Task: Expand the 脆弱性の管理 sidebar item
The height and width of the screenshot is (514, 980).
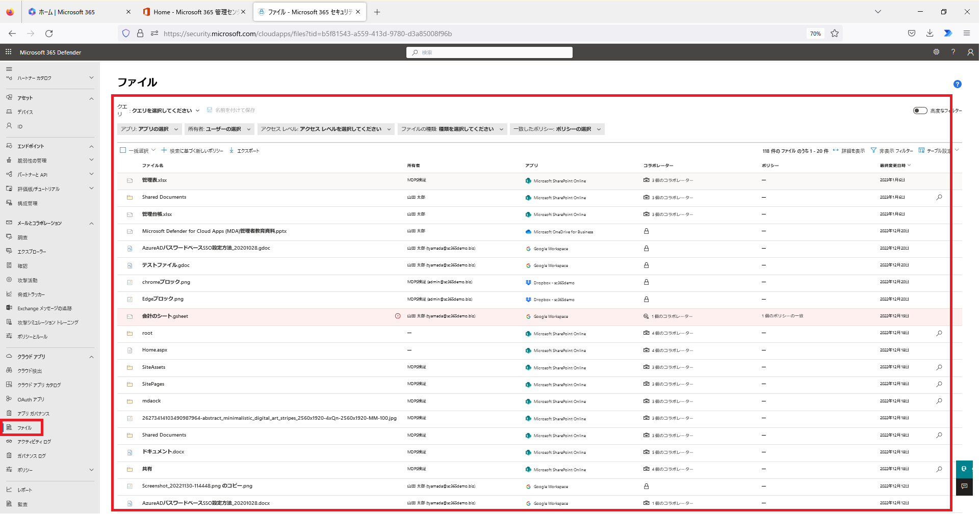Action: click(x=91, y=160)
